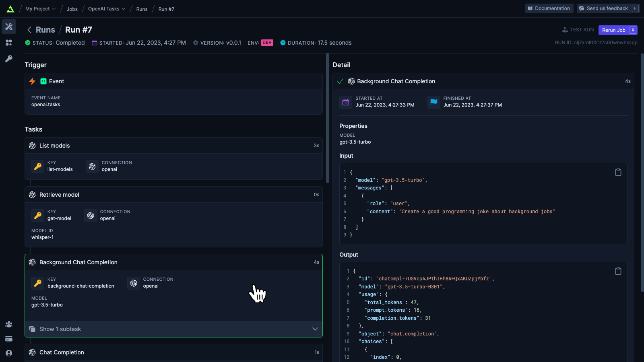644x362 pixels.
Task: Click the Started At calendar icon
Action: pyautogui.click(x=346, y=102)
